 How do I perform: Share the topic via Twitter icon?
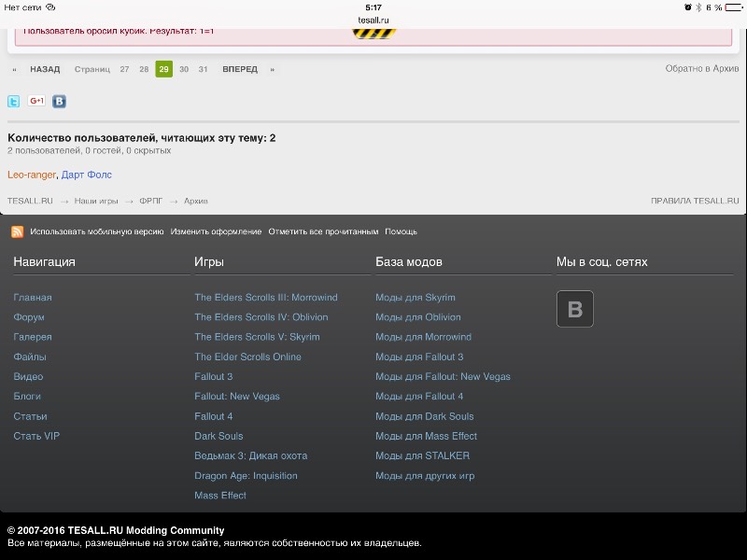13,101
